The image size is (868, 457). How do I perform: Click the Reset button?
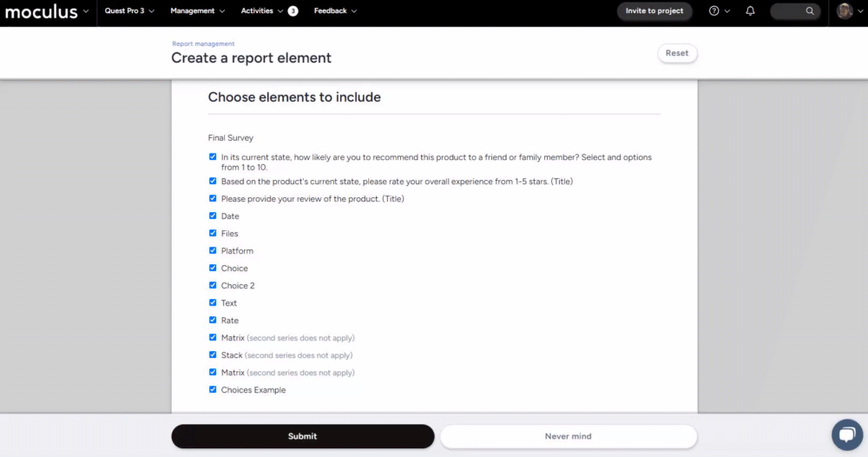pos(677,53)
